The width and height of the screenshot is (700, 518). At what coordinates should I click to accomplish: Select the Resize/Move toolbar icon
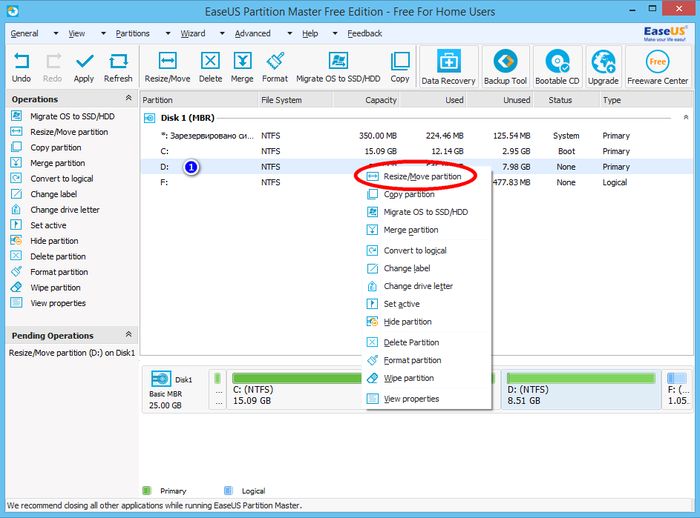(167, 67)
